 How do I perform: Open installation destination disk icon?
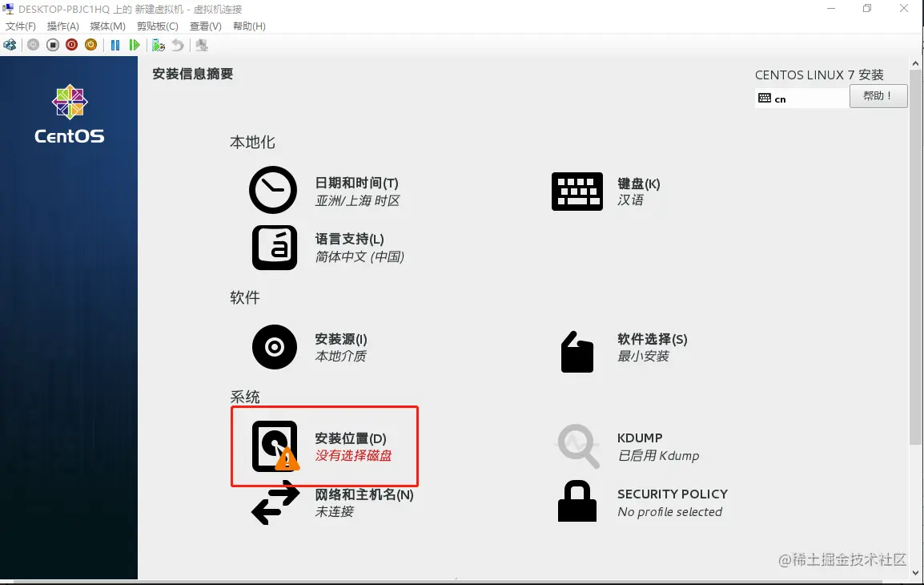tap(275, 446)
